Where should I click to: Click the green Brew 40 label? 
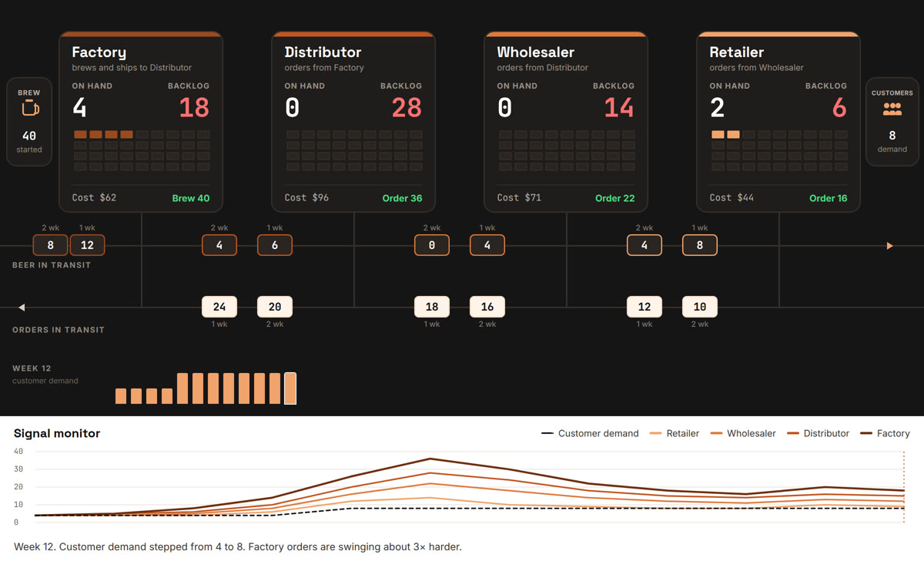click(x=191, y=198)
